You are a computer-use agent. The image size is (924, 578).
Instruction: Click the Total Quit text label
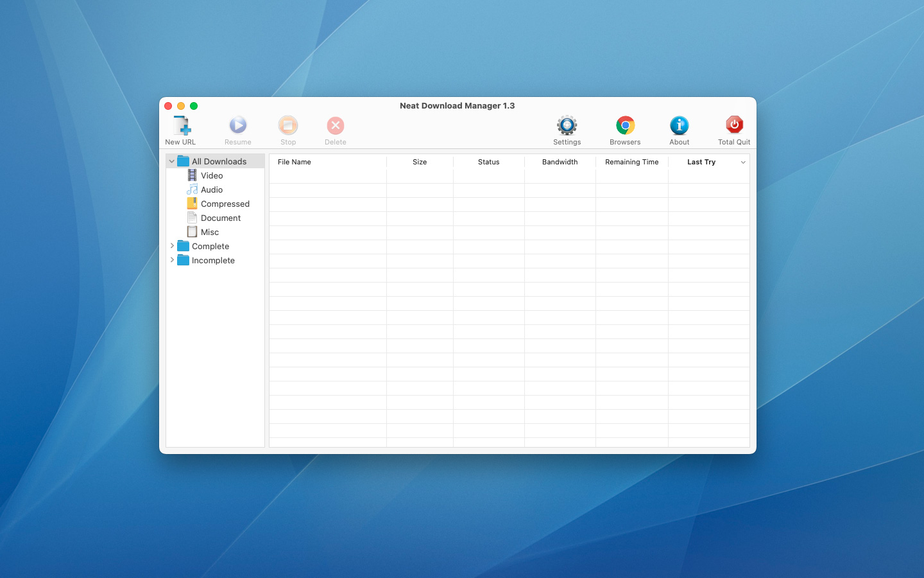point(734,142)
